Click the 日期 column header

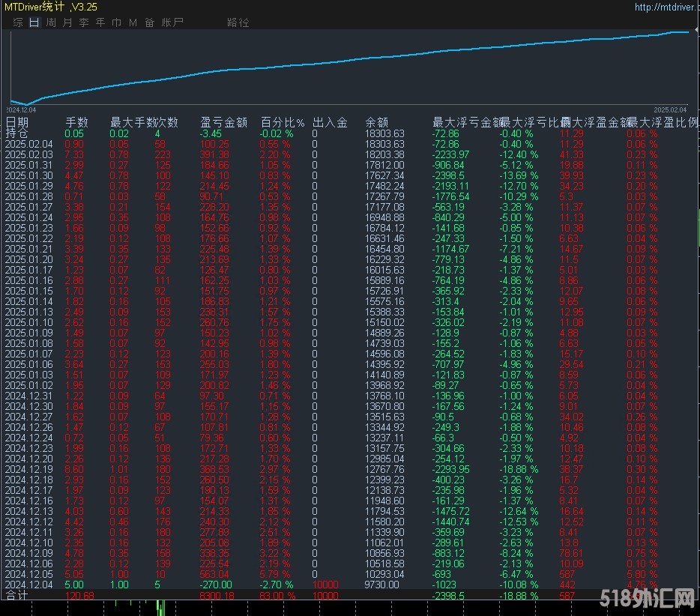point(18,122)
